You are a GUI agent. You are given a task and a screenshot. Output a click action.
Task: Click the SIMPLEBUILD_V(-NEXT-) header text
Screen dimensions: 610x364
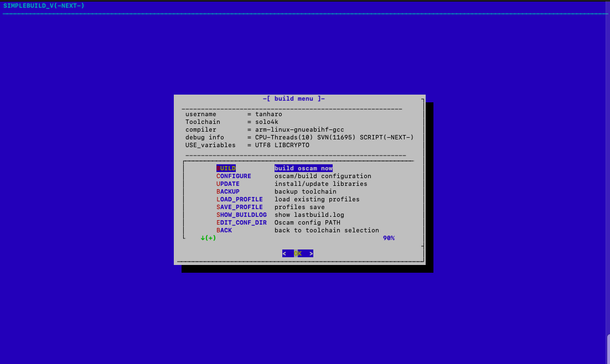[44, 6]
